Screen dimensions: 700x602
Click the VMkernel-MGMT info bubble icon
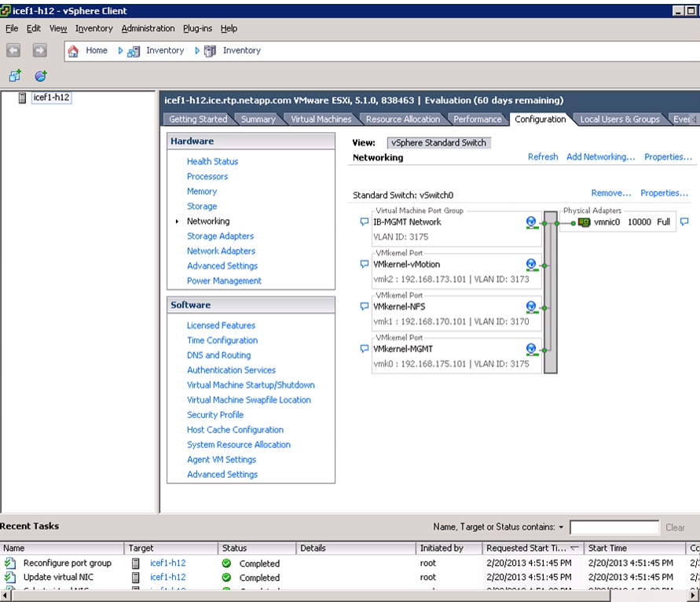[365, 348]
